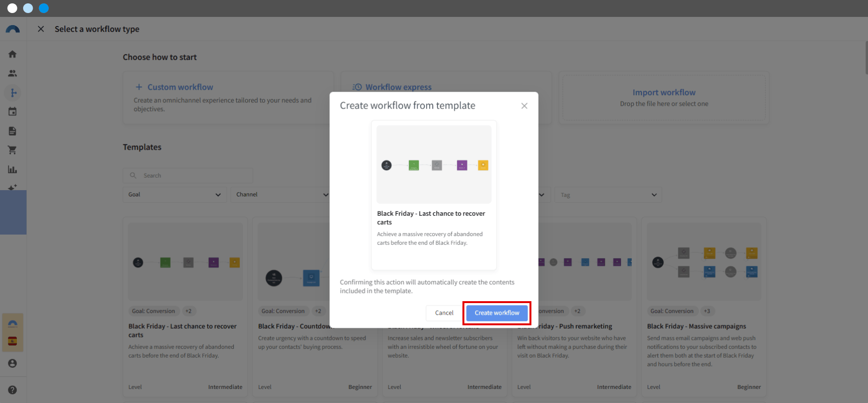The width and height of the screenshot is (868, 403).
Task: Click the page vertical scrollbar
Action: click(x=866, y=58)
